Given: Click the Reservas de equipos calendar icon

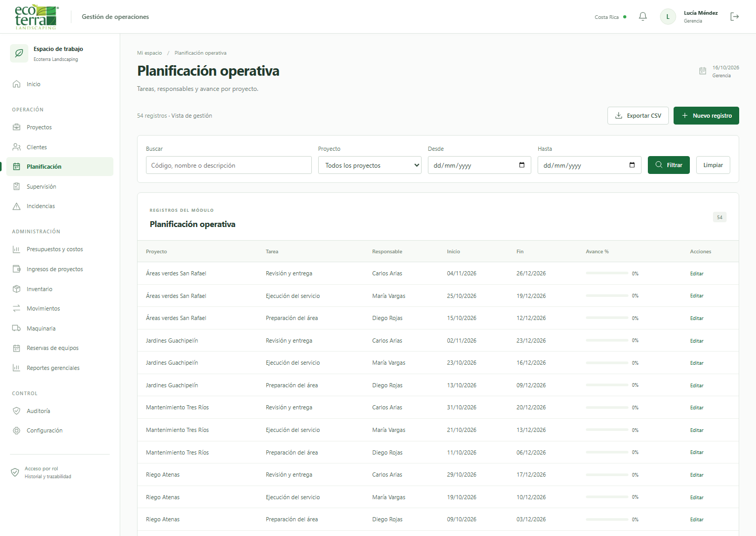Looking at the screenshot, I should point(17,348).
